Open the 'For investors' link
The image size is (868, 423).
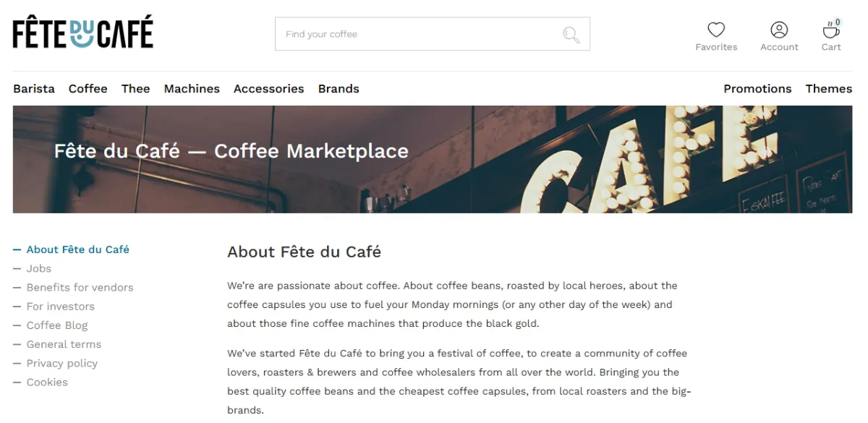pyautogui.click(x=61, y=307)
